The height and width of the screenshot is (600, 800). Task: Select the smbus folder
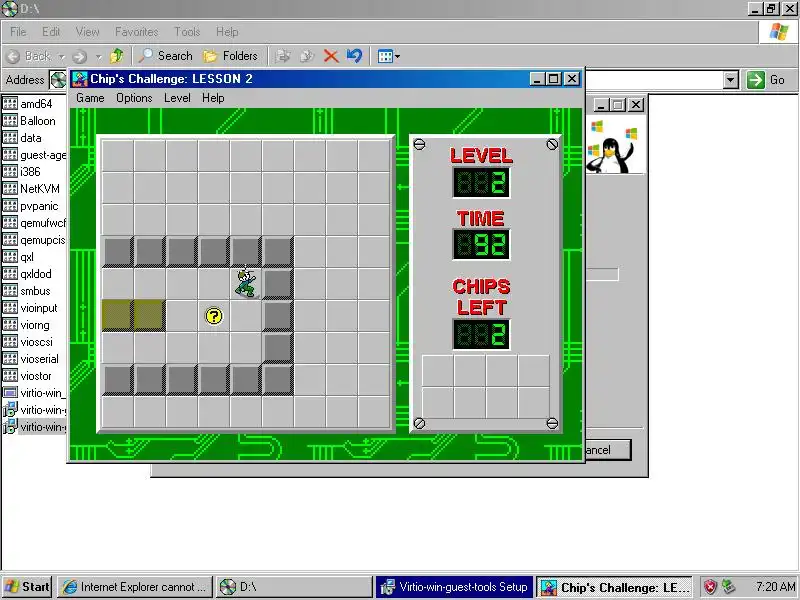(27, 291)
